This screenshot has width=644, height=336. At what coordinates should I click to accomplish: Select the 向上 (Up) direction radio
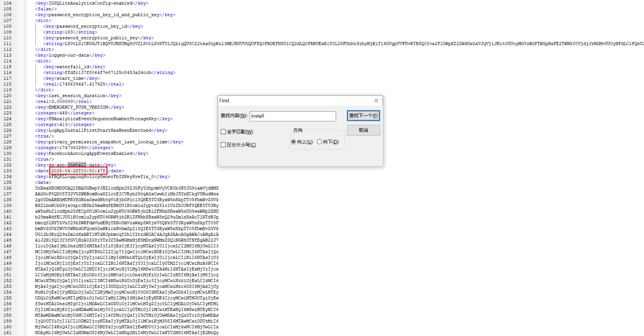[293, 142]
